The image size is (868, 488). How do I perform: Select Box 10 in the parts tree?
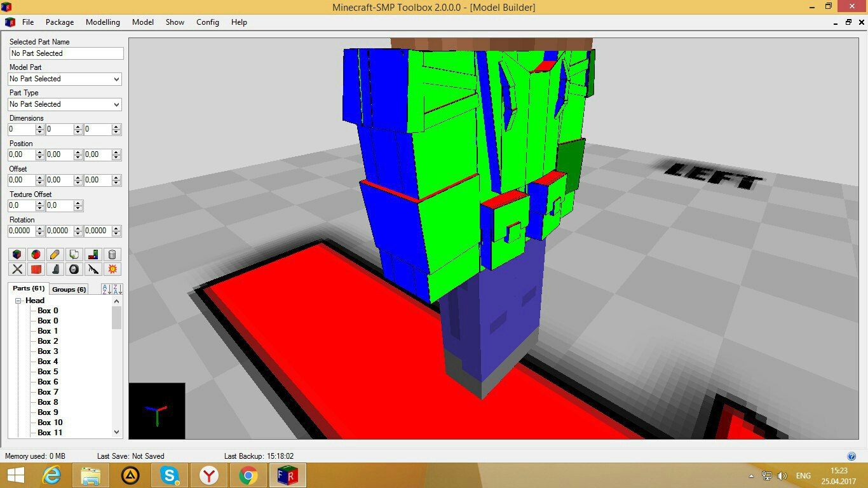coord(50,423)
